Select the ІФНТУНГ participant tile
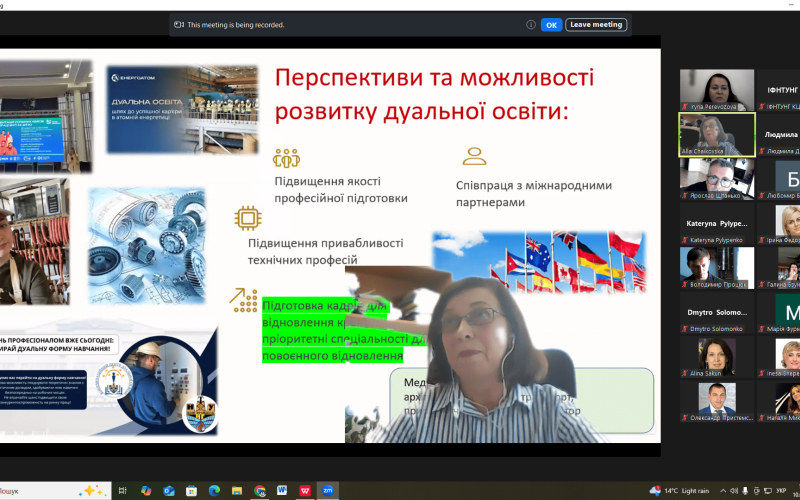The image size is (800, 500). 779,90
